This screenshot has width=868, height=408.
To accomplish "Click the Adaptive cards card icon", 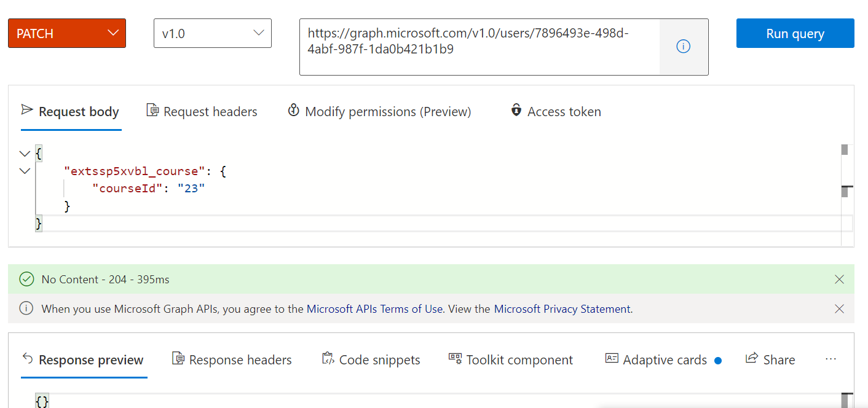I will [612, 359].
